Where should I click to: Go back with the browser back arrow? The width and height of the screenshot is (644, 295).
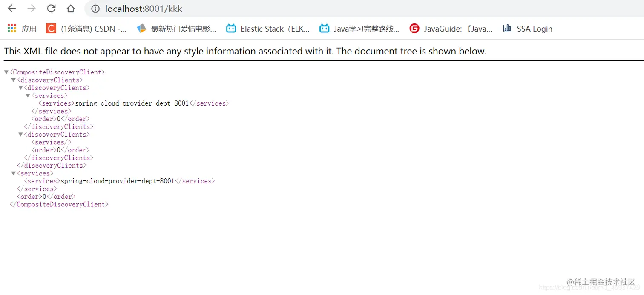point(11,9)
